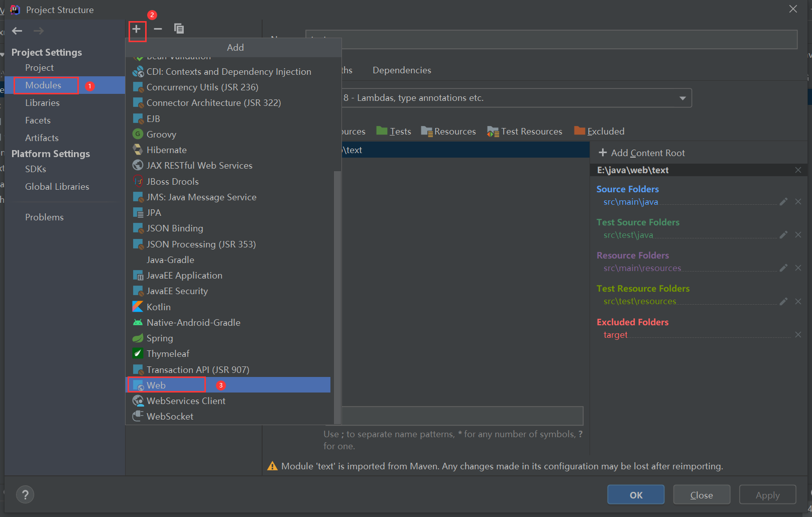This screenshot has height=517, width=812.
Task: Choose JSON Processing (JSR 353) entry
Action: coord(228,244)
